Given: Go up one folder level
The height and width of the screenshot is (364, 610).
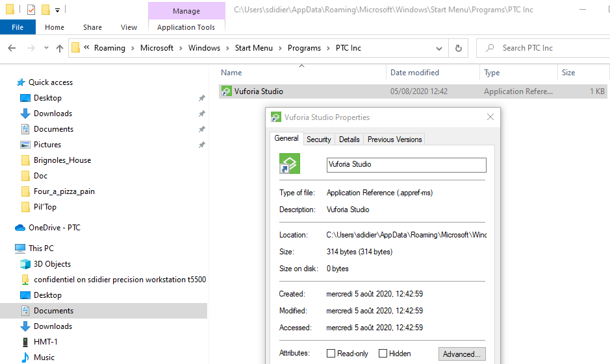Looking at the screenshot, I should click(x=60, y=48).
